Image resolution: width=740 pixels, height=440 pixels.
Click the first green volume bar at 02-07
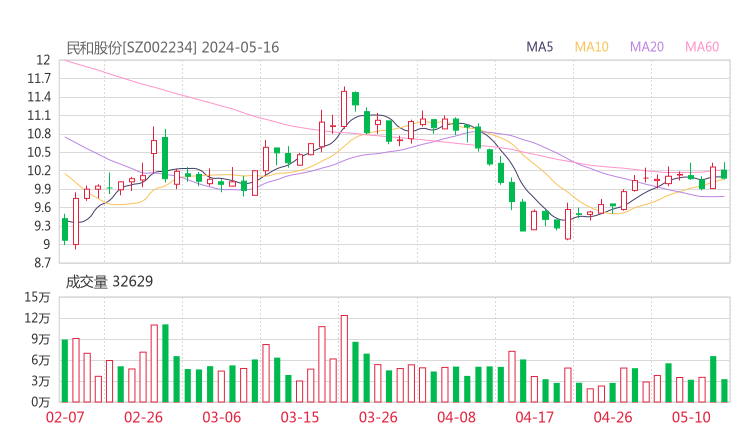coord(65,371)
